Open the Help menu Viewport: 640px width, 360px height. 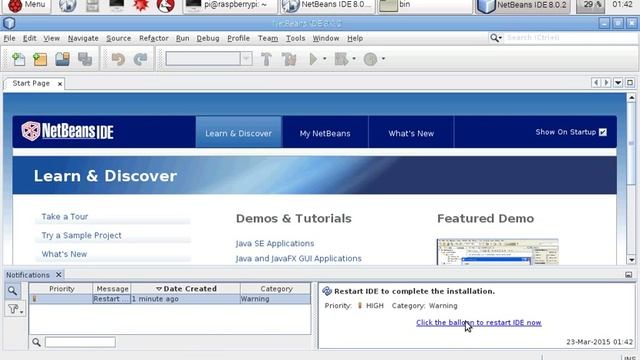355,38
